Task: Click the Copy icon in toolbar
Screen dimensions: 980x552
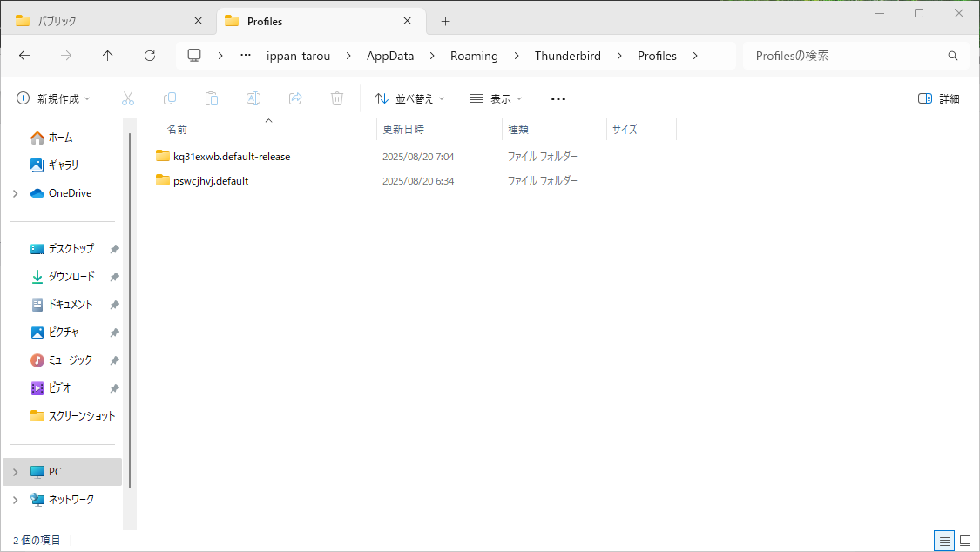Action: tap(170, 98)
